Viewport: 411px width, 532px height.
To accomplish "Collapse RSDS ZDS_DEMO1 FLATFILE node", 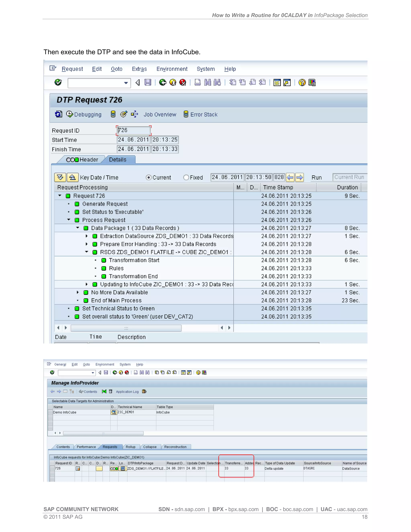I will point(86,252).
